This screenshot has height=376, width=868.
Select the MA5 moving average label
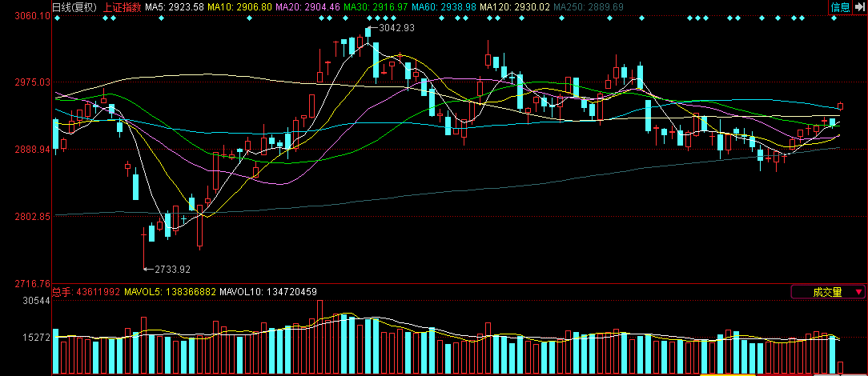(175, 7)
